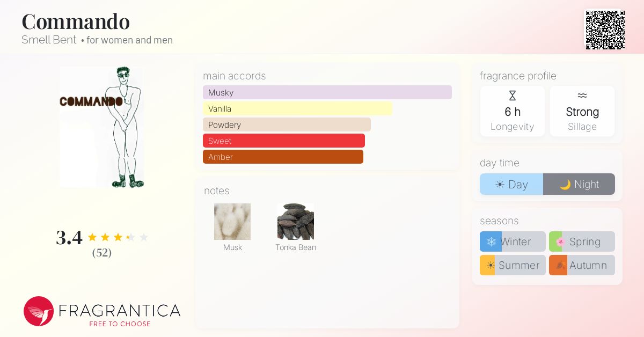Click the 'FREE TO CHOOSE' tagline
Viewport: 644px width, 337px height.
click(x=120, y=324)
